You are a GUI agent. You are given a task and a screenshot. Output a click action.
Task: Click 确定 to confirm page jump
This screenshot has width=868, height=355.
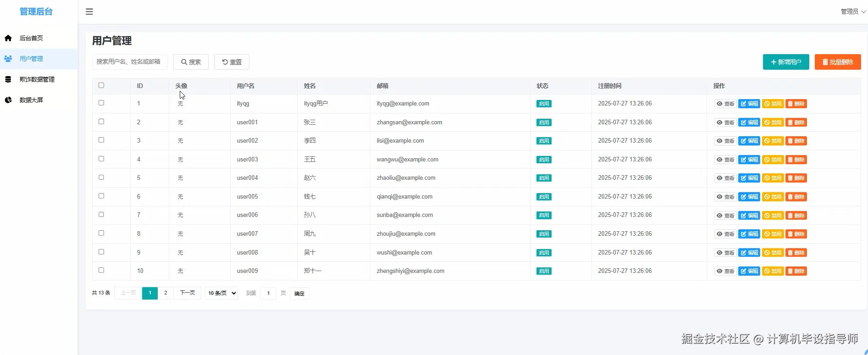click(x=299, y=294)
